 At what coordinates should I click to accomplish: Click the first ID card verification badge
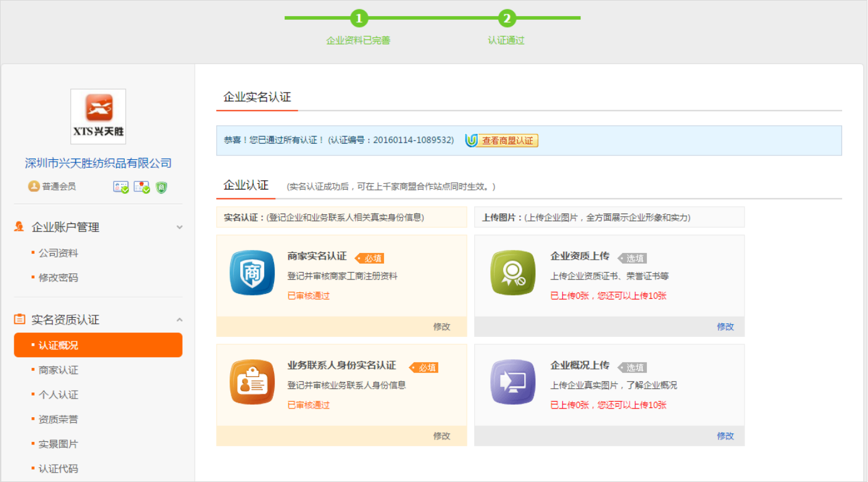tap(121, 187)
